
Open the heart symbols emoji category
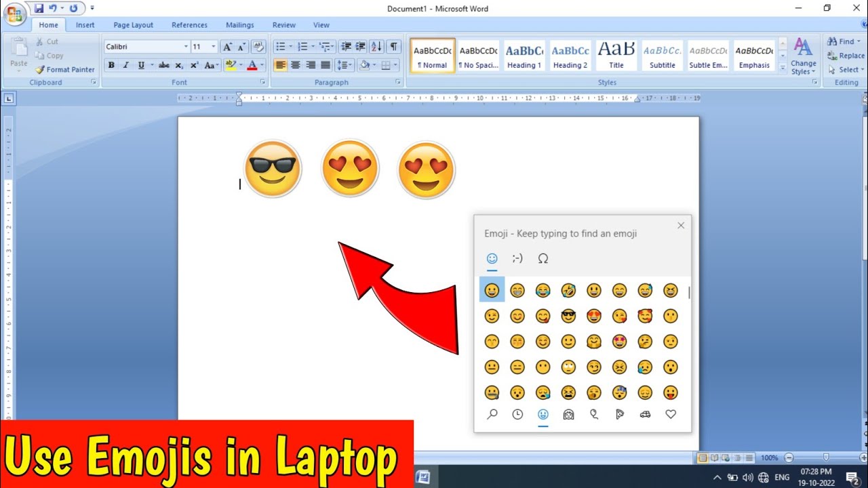pos(671,414)
